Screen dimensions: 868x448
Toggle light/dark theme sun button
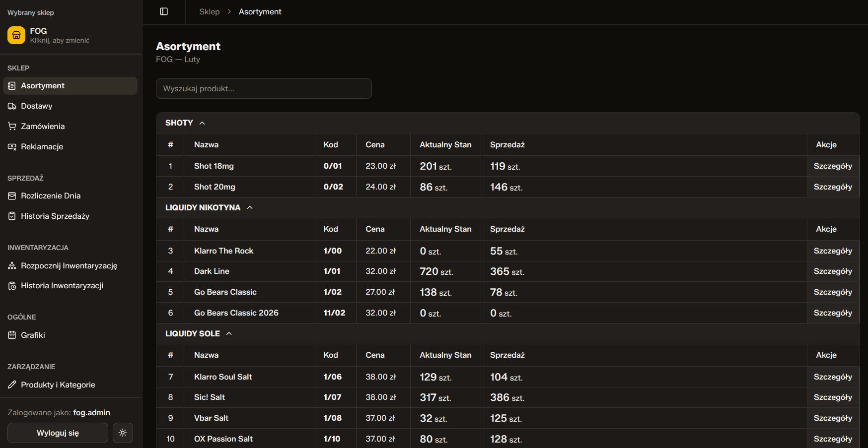click(123, 433)
